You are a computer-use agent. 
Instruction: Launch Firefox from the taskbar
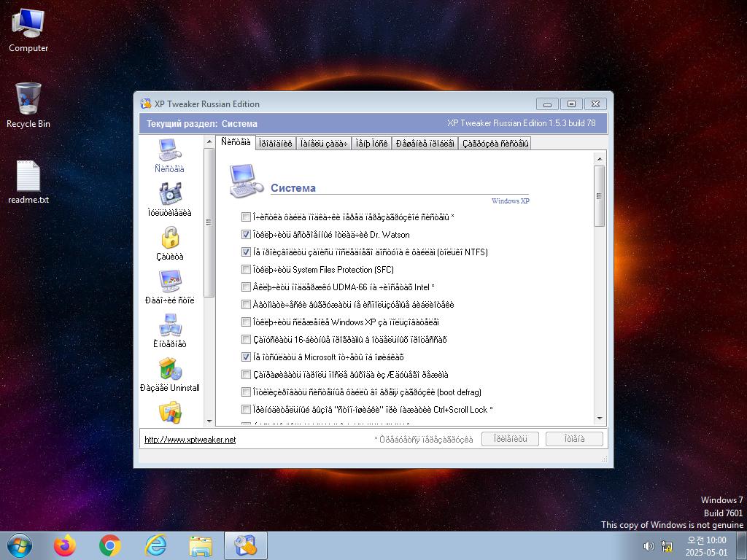[65, 545]
